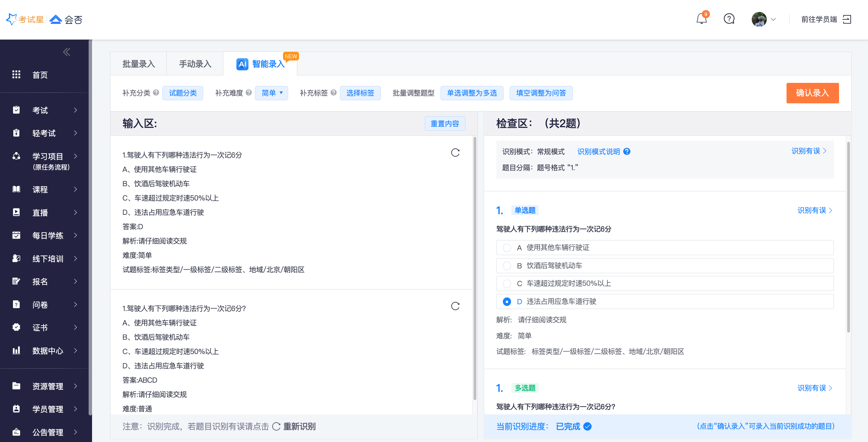Image resolution: width=868 pixels, height=442 pixels.
Task: Click the help question mark icon in header
Action: 729,19
